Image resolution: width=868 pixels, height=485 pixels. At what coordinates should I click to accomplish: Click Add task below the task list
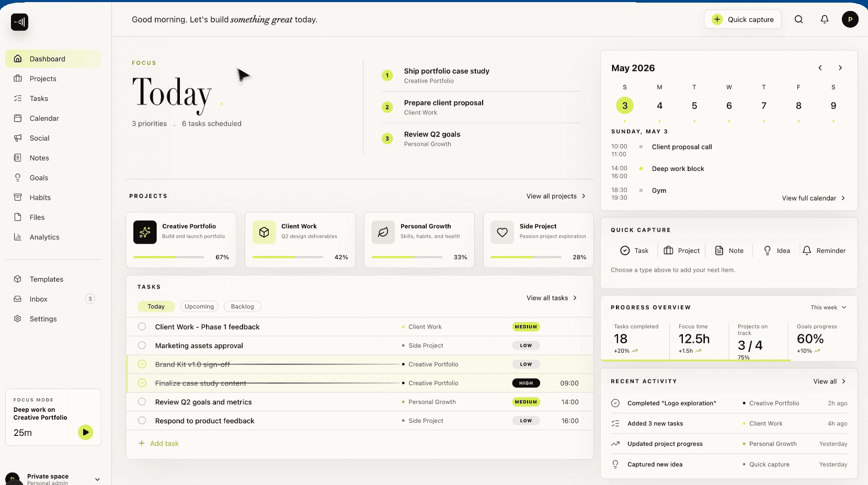pos(158,443)
